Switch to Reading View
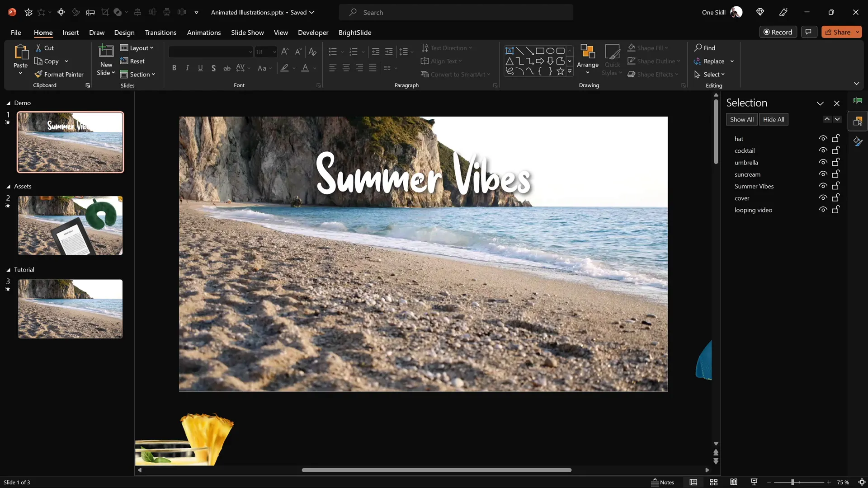This screenshot has width=868, height=488. point(734,482)
